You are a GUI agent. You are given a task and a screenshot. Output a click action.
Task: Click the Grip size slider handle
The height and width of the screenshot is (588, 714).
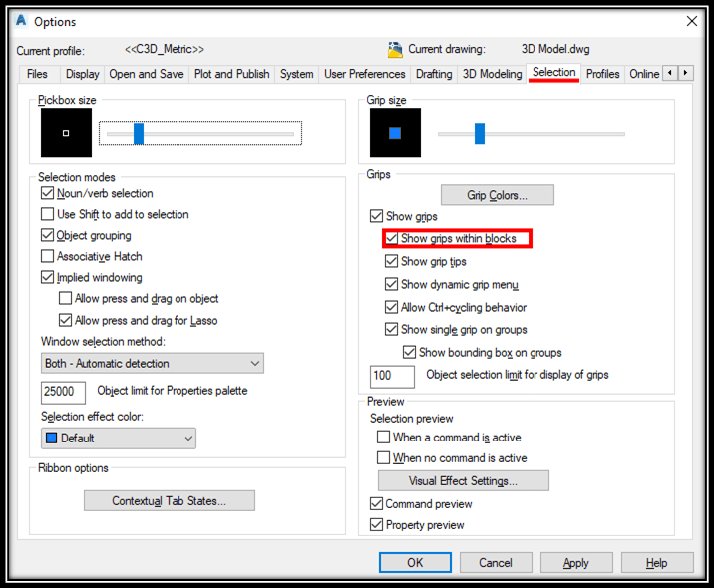(480, 133)
